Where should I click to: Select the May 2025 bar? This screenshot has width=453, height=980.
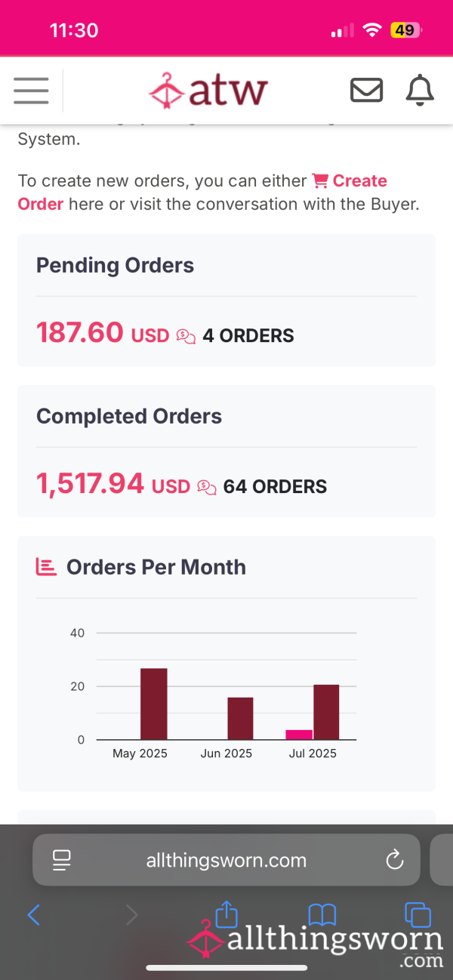(154, 704)
